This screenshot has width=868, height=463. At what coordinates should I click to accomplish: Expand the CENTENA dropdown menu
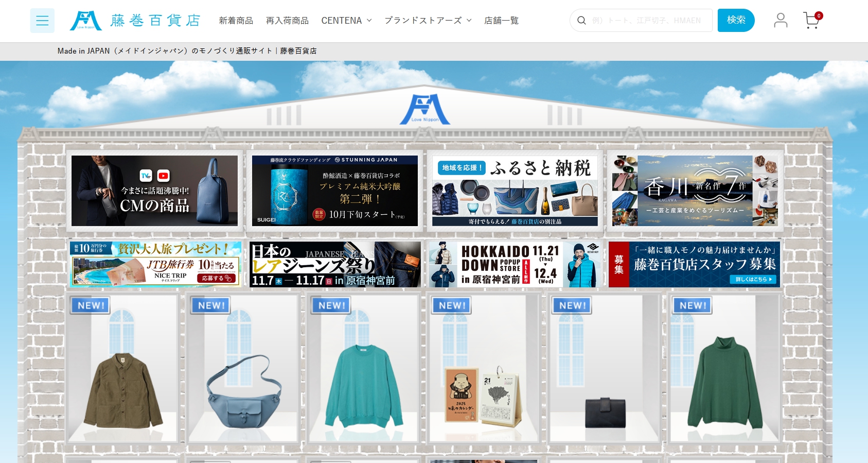346,21
